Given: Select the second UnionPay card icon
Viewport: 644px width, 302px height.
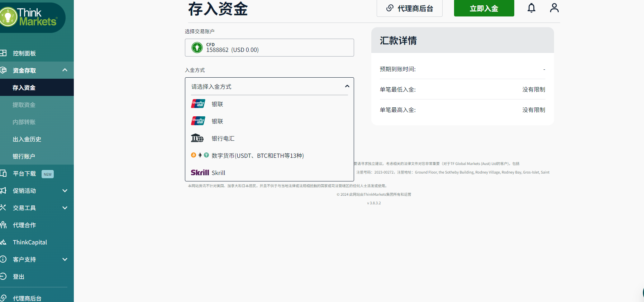Looking at the screenshot, I should [x=198, y=121].
